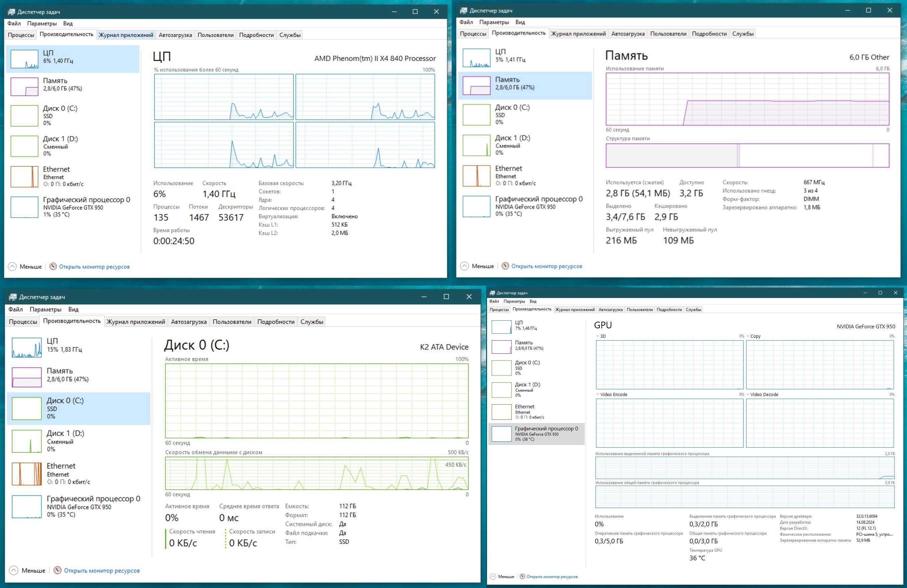Click the dedicated GPU memory usage graph
This screenshot has height=588, width=907.
point(745,468)
